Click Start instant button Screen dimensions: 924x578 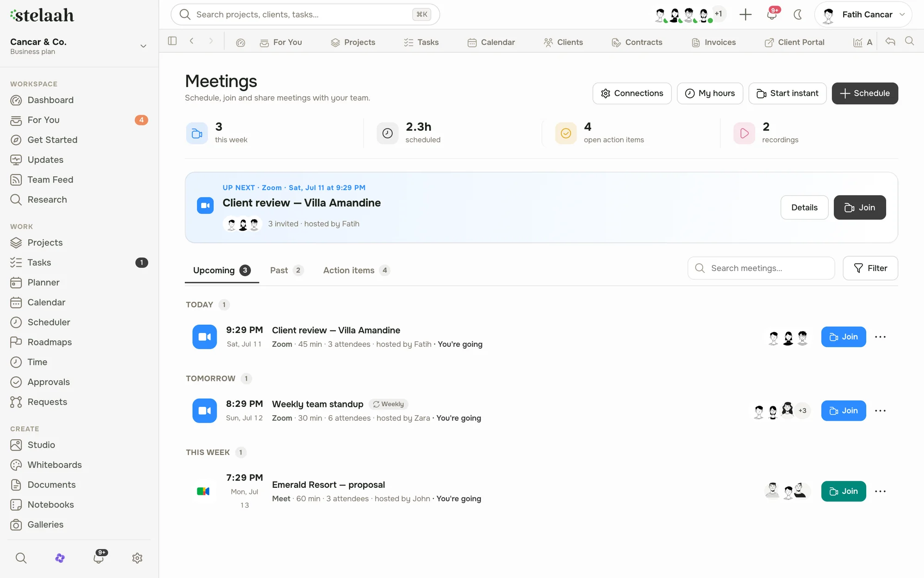pyautogui.click(x=787, y=93)
